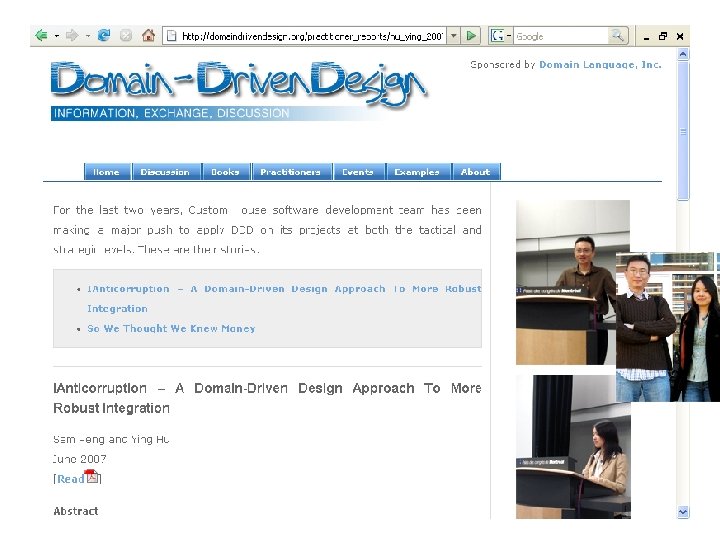Open the So We Thought We Knew Money link
The height and width of the screenshot is (540, 720).
point(171,328)
